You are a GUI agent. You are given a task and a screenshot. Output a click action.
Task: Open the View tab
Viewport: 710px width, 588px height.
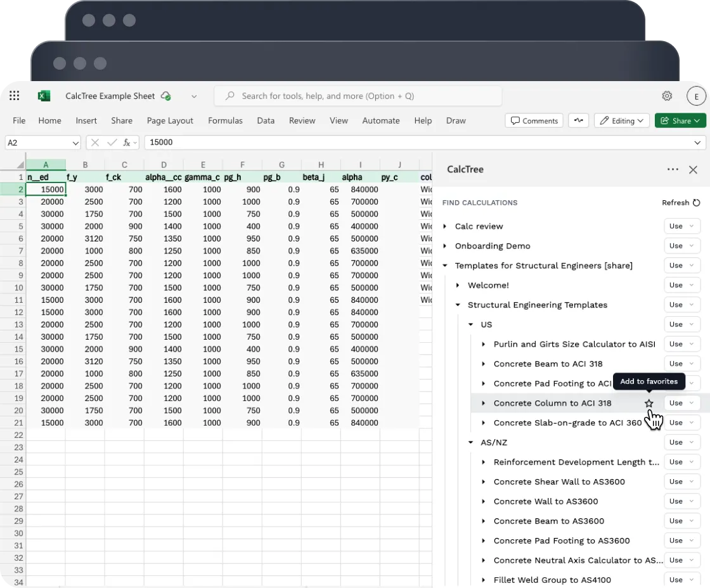point(339,120)
